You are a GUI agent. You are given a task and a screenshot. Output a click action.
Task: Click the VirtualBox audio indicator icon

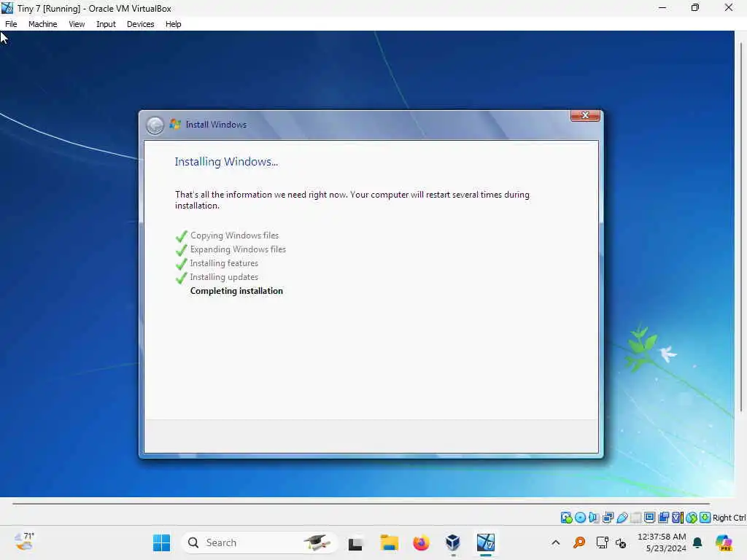(x=594, y=518)
